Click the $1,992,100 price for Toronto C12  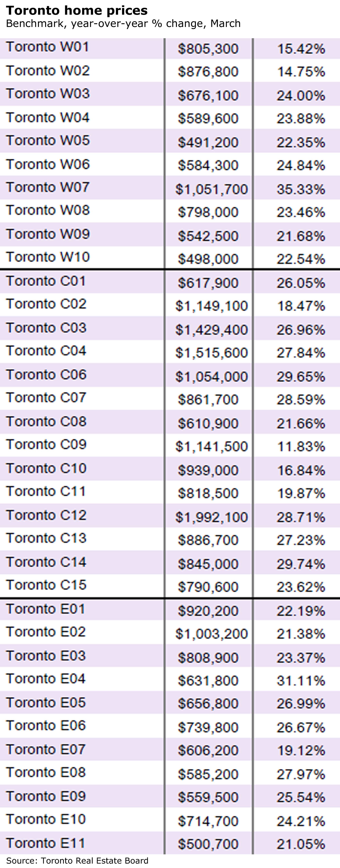[211, 517]
